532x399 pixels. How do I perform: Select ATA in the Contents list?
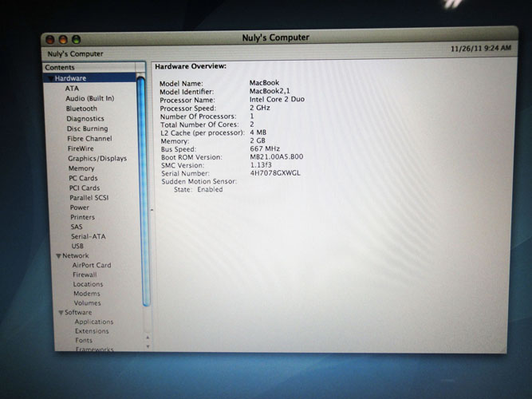point(72,89)
